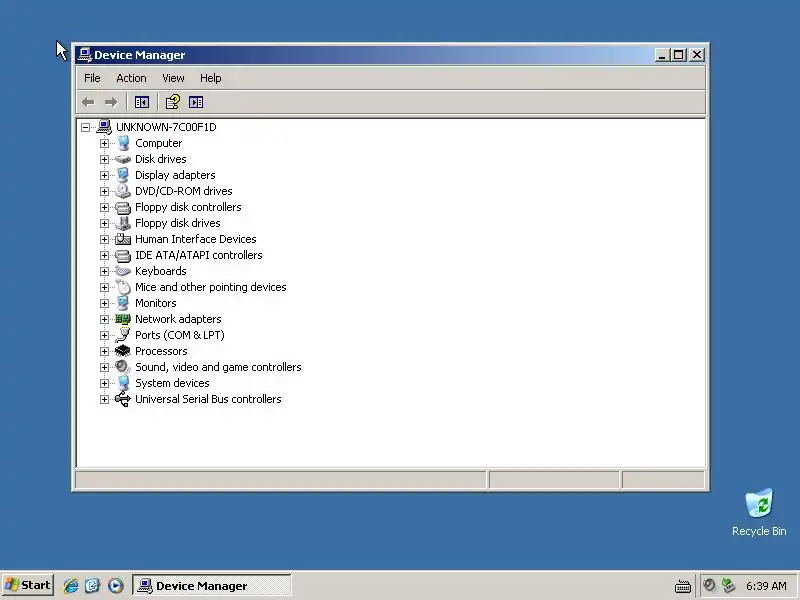Expand the Computer node
This screenshot has width=800, height=600.
click(105, 144)
